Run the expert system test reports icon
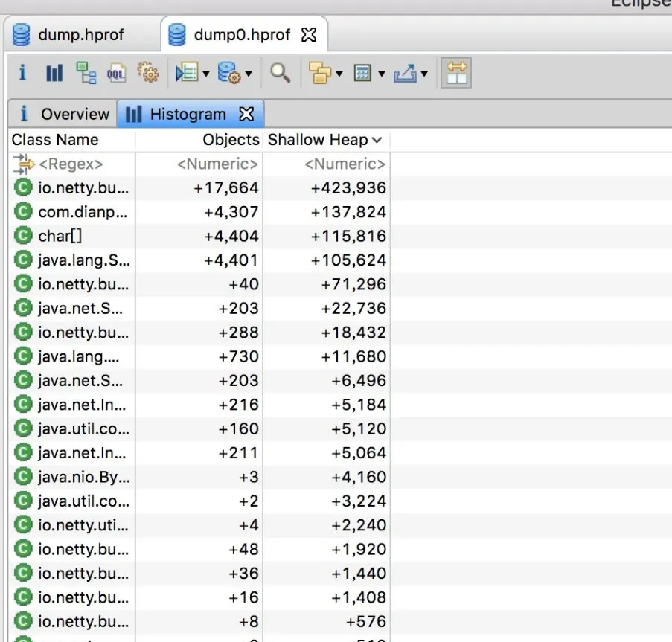This screenshot has width=672, height=642. [187, 73]
